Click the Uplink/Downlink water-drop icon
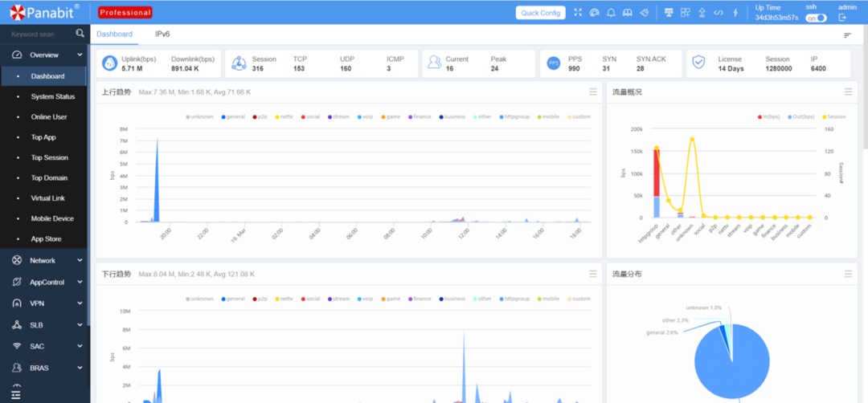Screen dimensions: 868x403 tap(109, 63)
